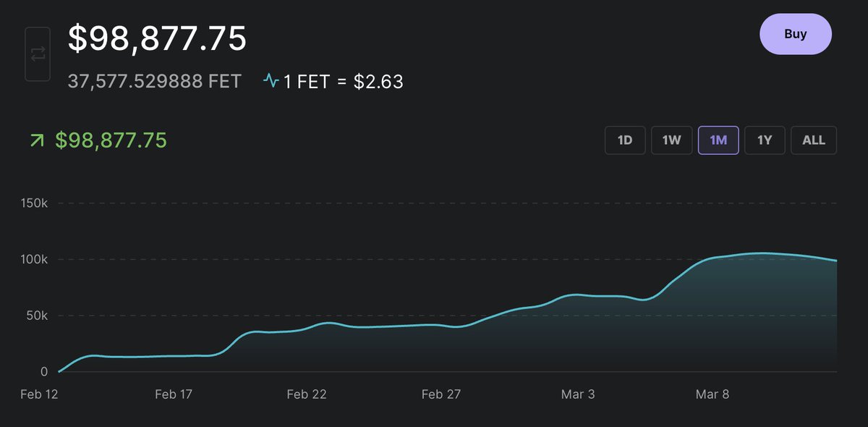868x427 pixels.
Task: Select the diagonal growth arrow next to $98,877.75
Action: tap(35, 140)
